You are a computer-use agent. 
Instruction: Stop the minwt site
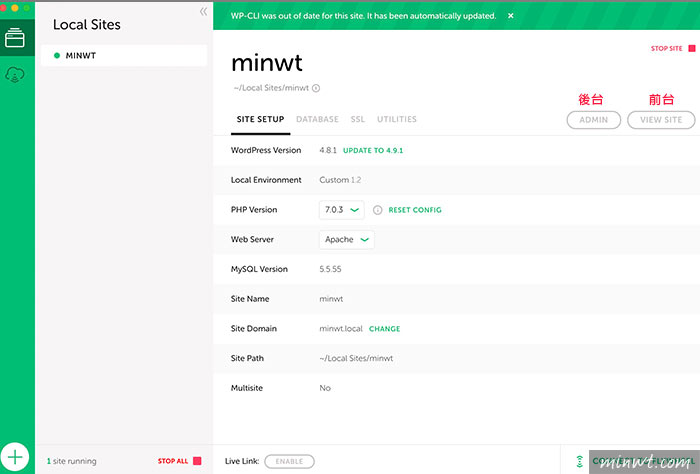(x=673, y=48)
